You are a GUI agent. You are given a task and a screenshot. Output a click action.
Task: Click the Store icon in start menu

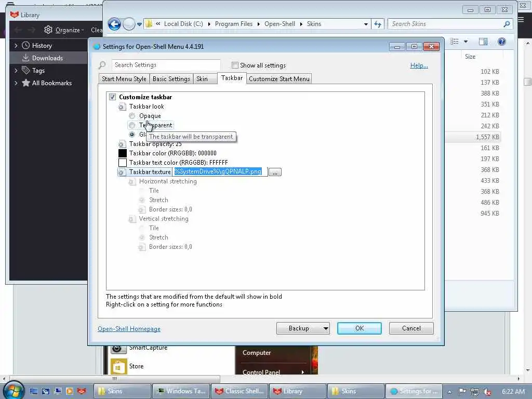pyautogui.click(x=119, y=366)
